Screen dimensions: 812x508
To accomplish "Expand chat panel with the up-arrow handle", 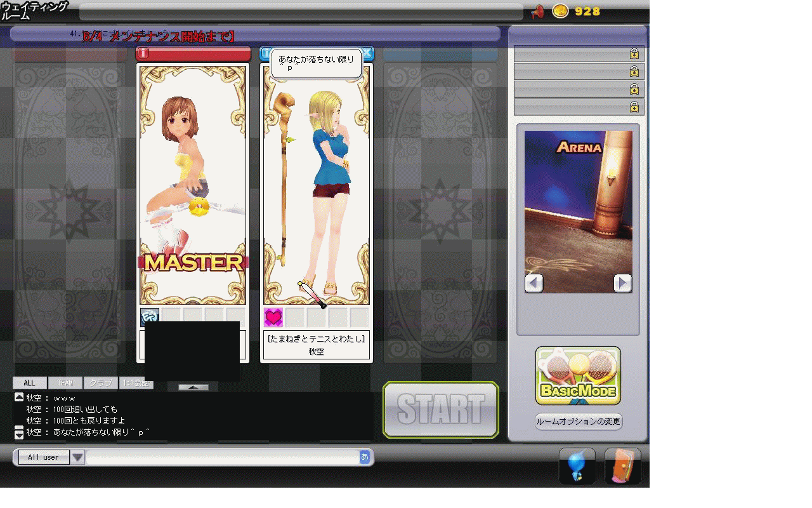I will point(193,387).
